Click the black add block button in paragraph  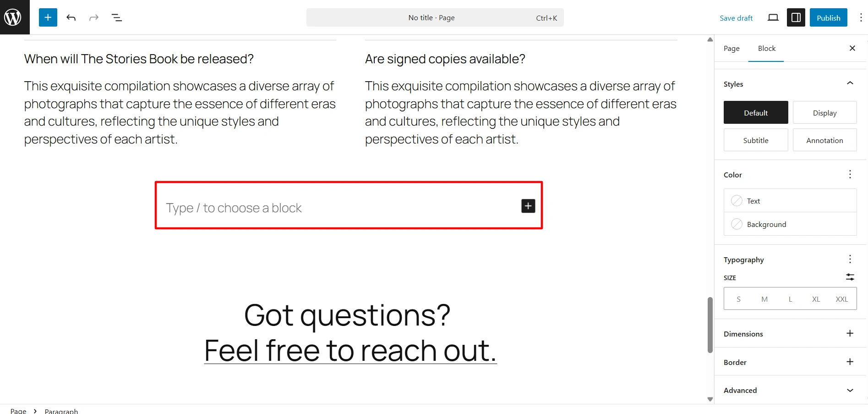click(528, 206)
